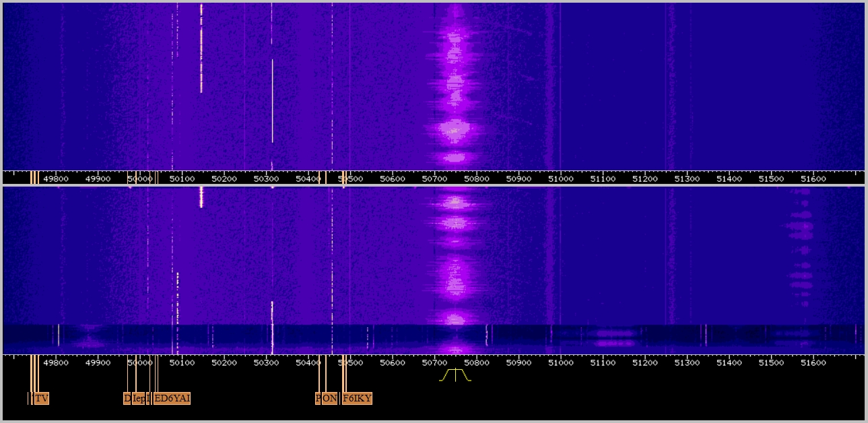Tune to the dotted 51570 signal, lower waterfall
The image size is (868, 423).
point(801,249)
